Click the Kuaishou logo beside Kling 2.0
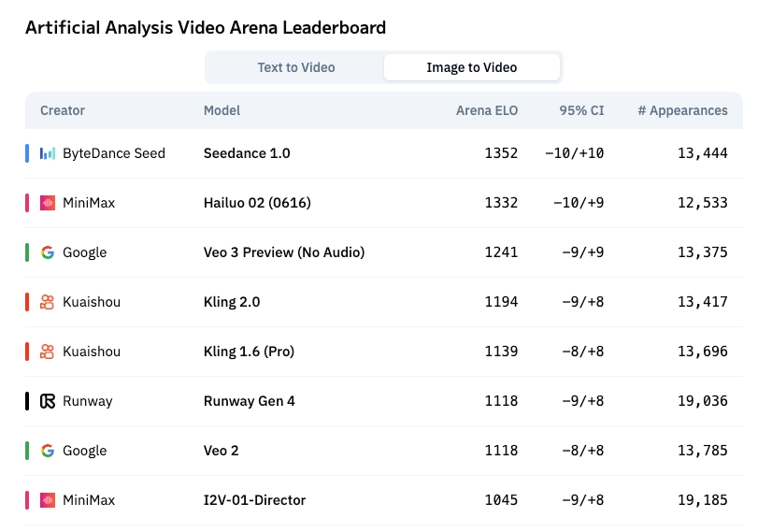 tap(48, 302)
